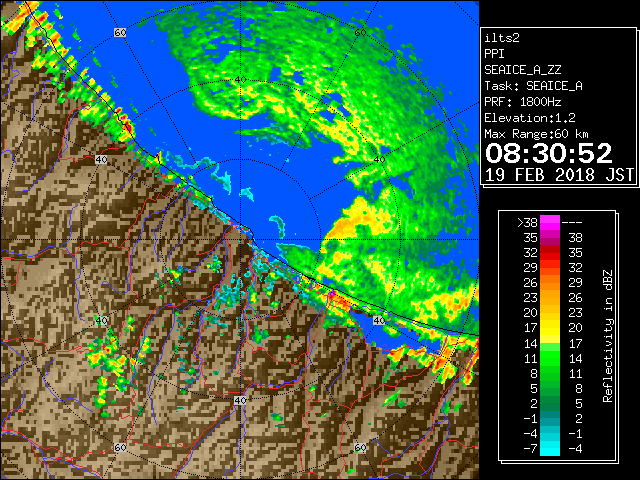The image size is (640, 480).
Task: Click the northwest '60' range ring label
Action: (120, 33)
